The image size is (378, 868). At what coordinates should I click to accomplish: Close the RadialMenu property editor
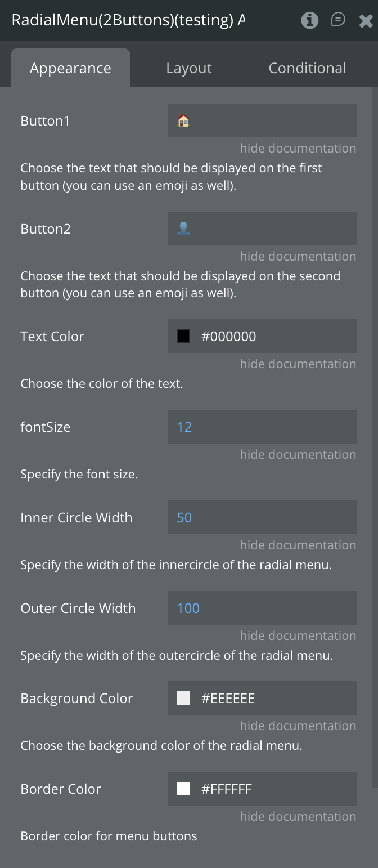point(366,21)
